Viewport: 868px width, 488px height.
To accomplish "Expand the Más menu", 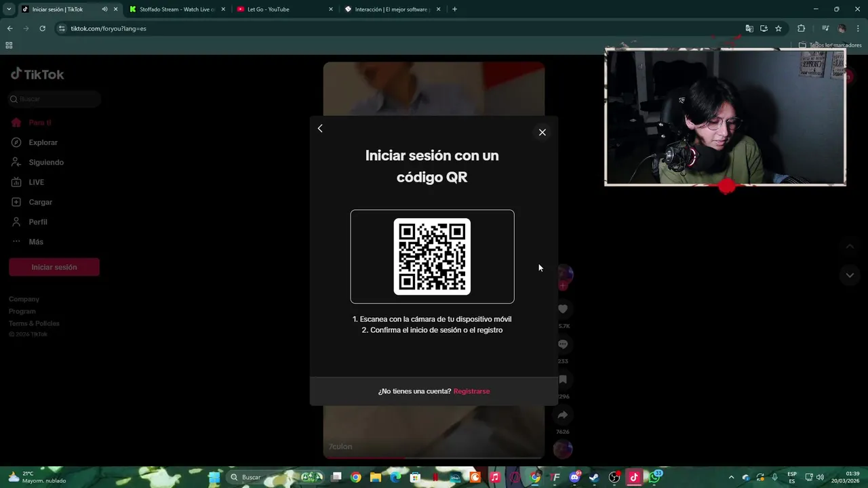I will (35, 242).
